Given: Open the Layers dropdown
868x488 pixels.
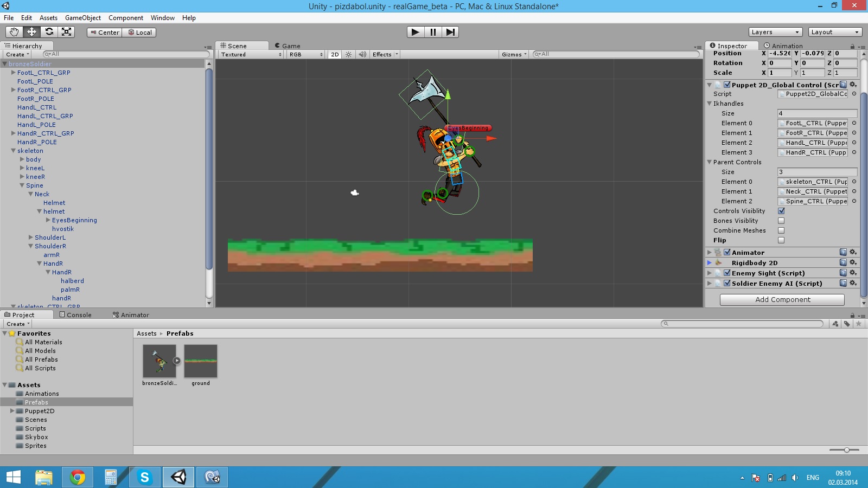Looking at the screenshot, I should 775,31.
